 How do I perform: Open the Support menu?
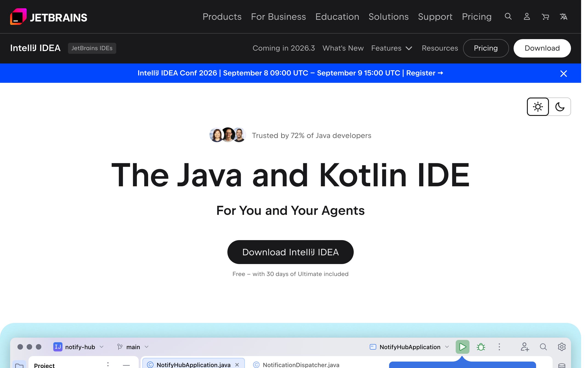[x=435, y=17]
